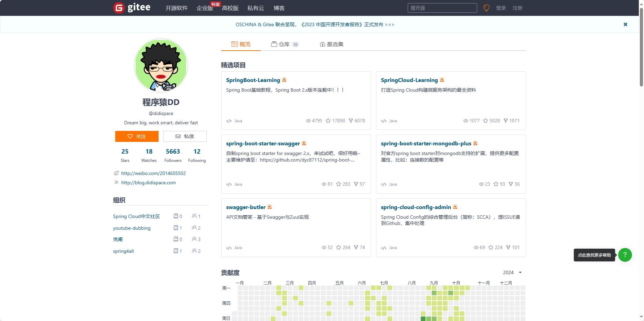Open the 开源软件 menu item
The image size is (644, 321).
(176, 8)
